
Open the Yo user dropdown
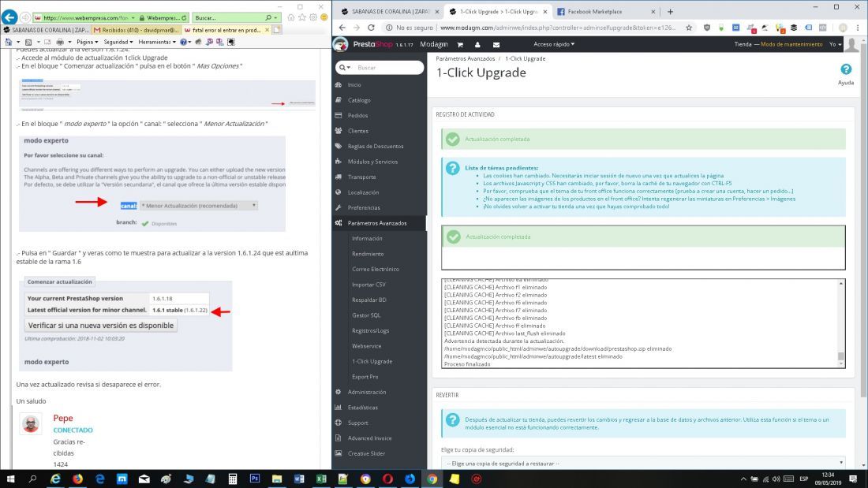point(835,44)
